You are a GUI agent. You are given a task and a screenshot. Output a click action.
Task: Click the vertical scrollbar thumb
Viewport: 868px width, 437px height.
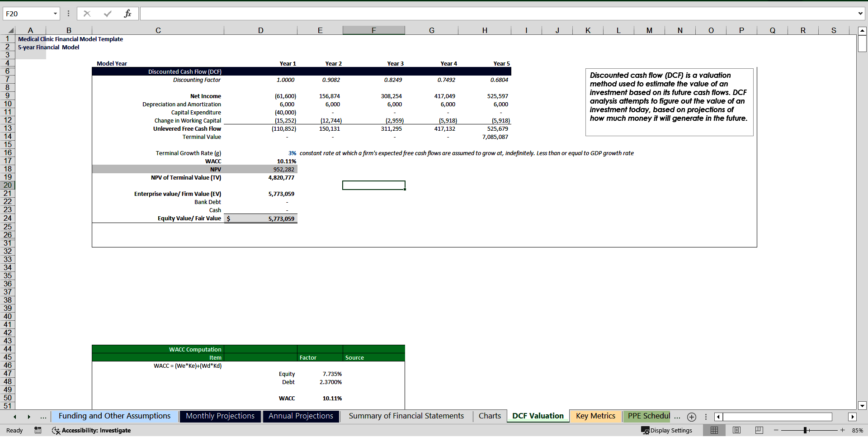pos(862,44)
